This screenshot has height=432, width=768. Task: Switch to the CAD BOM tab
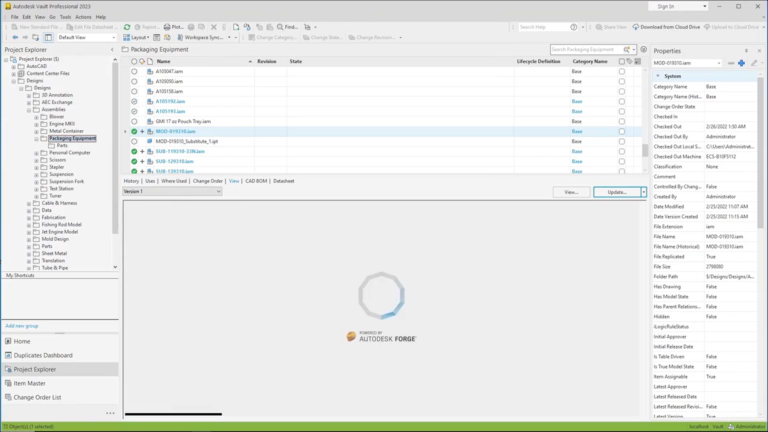(256, 181)
